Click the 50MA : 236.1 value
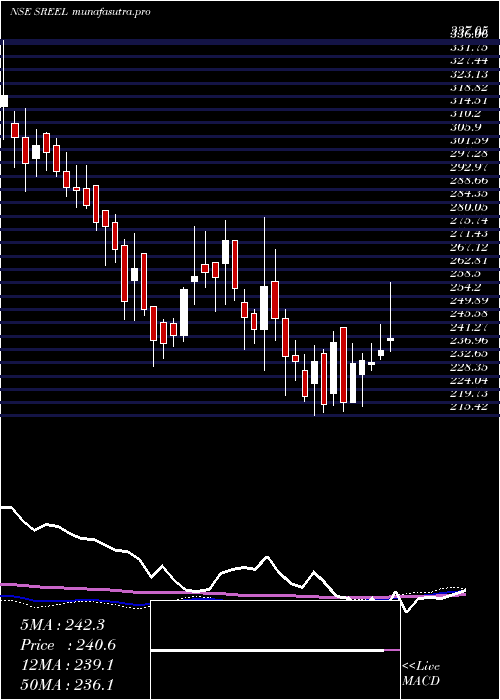Viewport: 500px width, 700px height. [67, 685]
